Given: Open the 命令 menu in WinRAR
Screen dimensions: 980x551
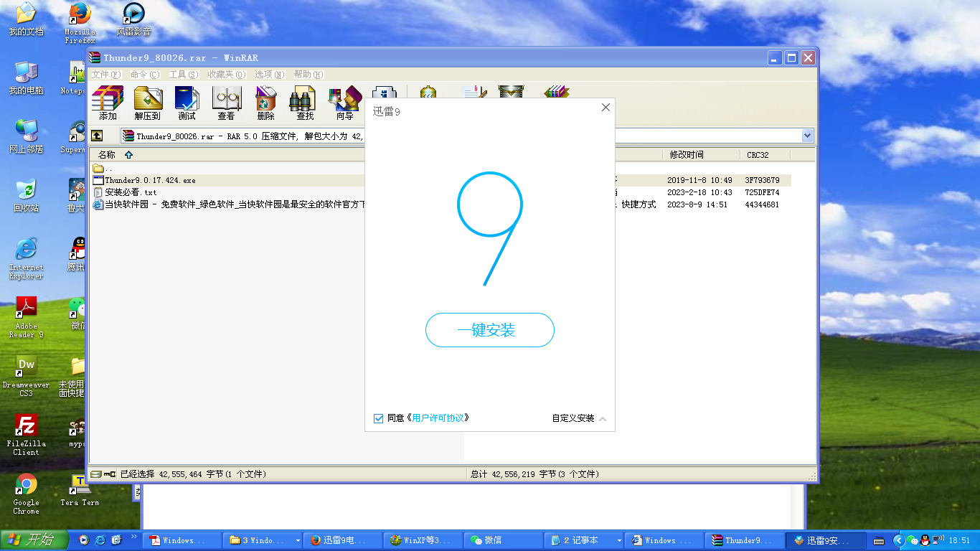Looking at the screenshot, I should [145, 75].
